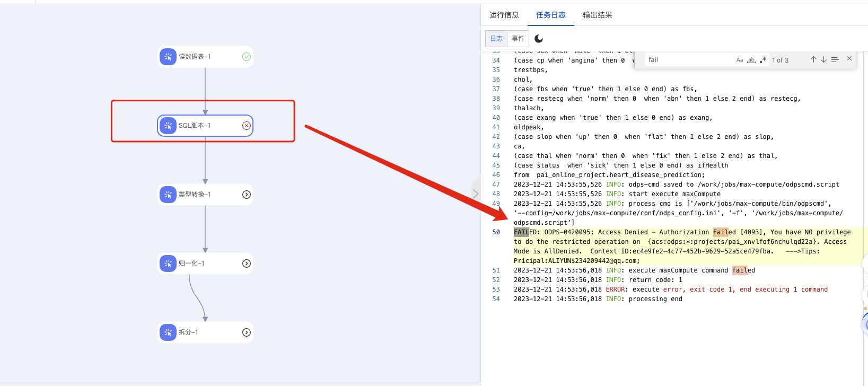Click SQL line 'thalach,' in log

529,108
